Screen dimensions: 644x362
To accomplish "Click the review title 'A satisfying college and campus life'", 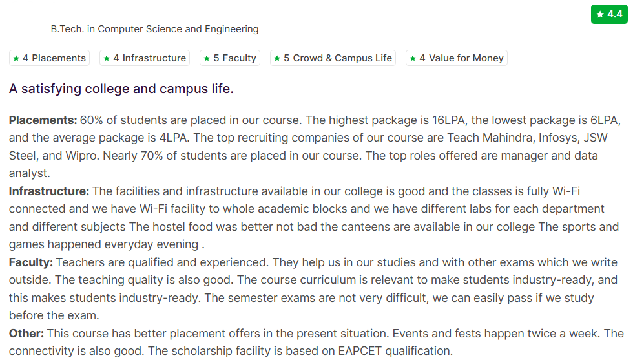I will pos(121,89).
